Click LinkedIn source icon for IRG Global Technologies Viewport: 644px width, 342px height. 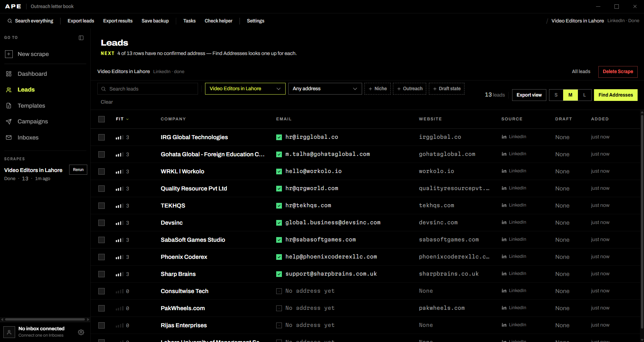point(504,137)
